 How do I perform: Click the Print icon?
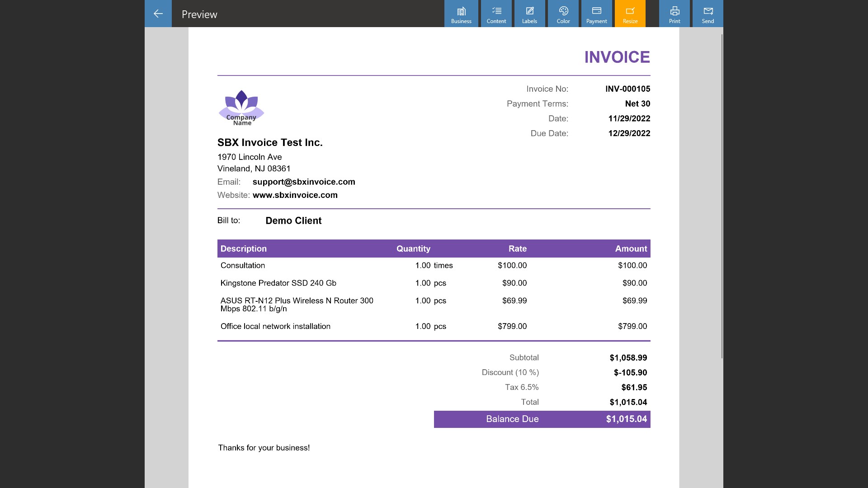tap(675, 14)
